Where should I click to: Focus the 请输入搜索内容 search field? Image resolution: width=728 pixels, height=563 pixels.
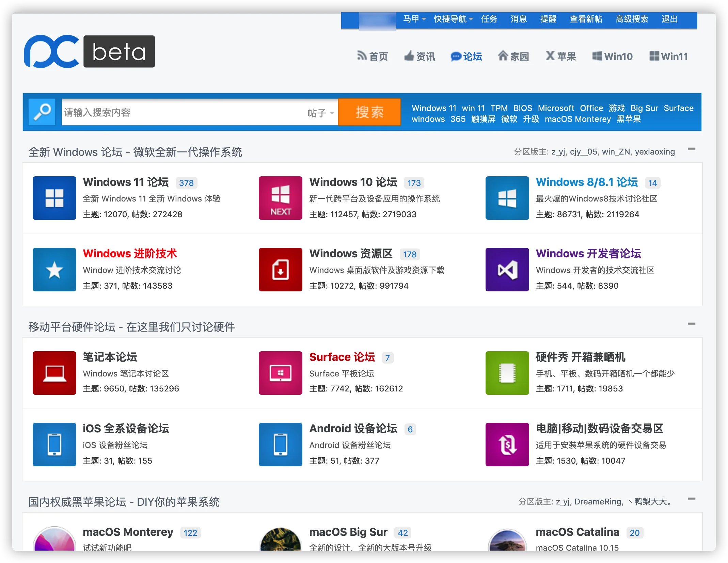pyautogui.click(x=184, y=112)
